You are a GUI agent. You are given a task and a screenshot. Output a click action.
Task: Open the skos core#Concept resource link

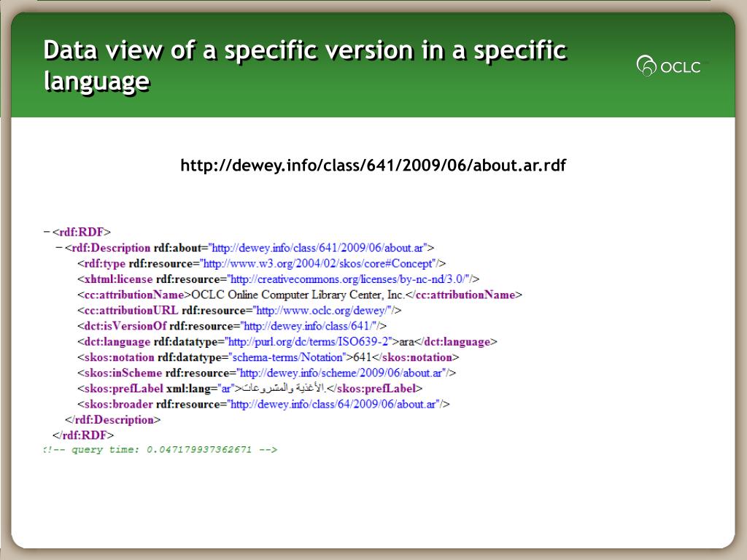click(x=318, y=263)
